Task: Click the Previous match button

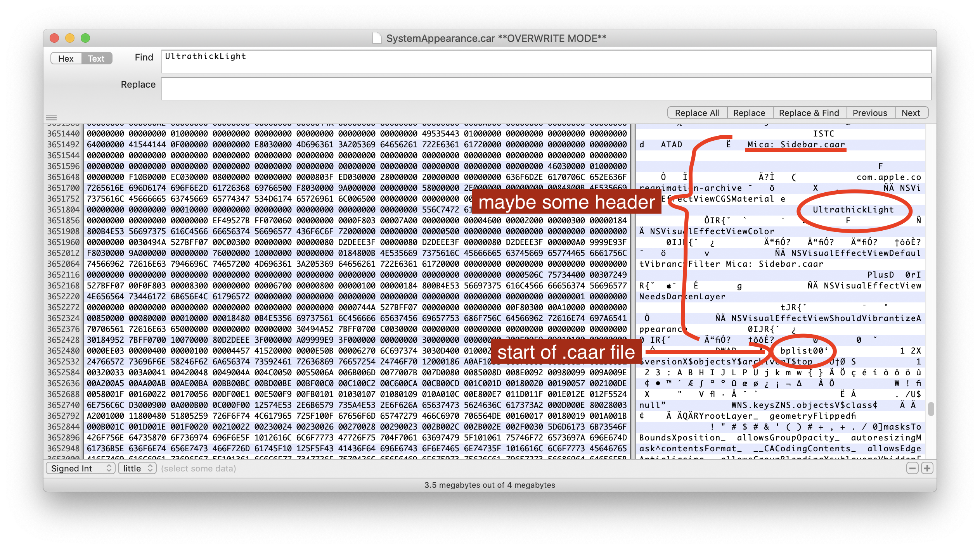Action: click(x=869, y=113)
